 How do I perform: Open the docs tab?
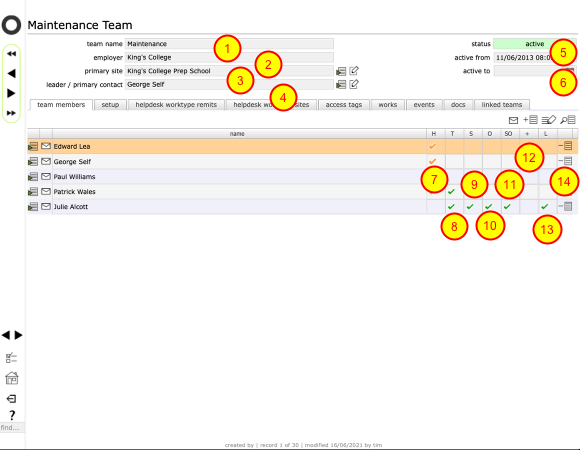(458, 105)
